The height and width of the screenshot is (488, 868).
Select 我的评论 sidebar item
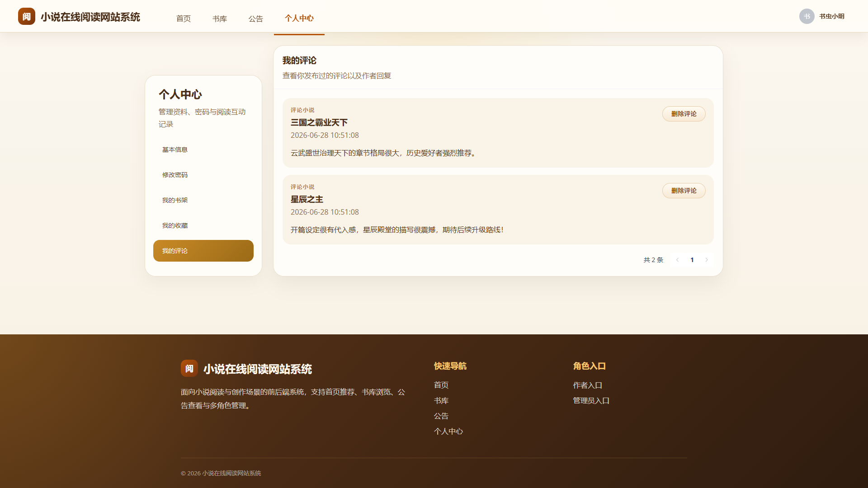tap(203, 251)
